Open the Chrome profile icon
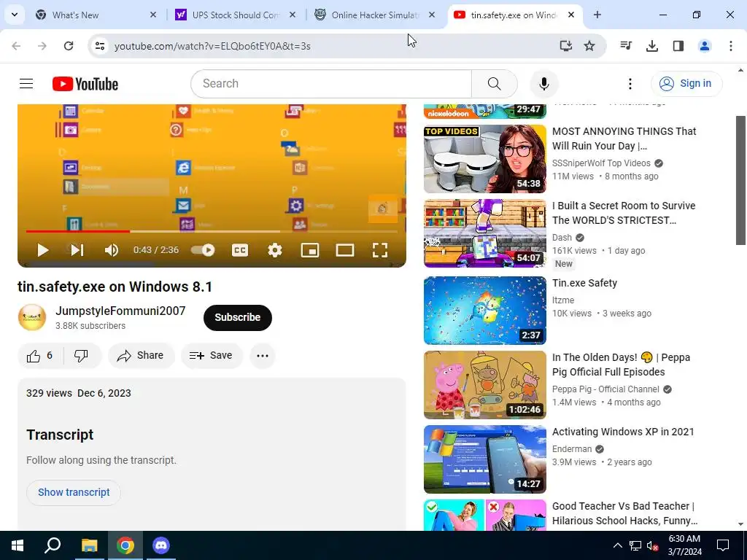Viewport: 747px width, 560px height. [x=705, y=46]
